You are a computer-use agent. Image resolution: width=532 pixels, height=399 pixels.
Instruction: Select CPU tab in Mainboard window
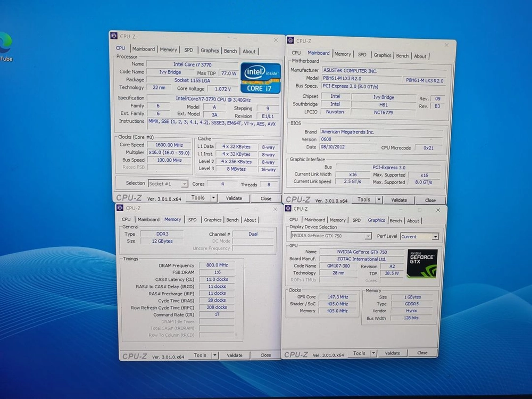(x=296, y=53)
